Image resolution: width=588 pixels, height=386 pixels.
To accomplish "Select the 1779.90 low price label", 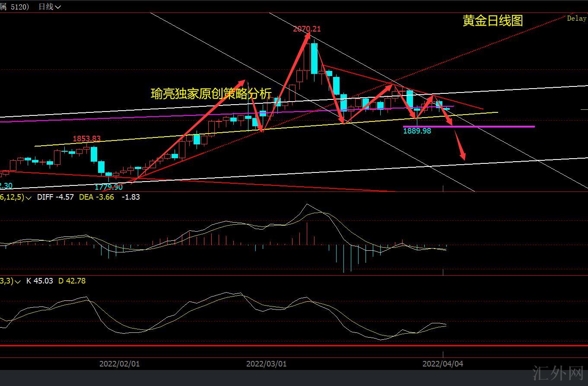I will click(108, 187).
